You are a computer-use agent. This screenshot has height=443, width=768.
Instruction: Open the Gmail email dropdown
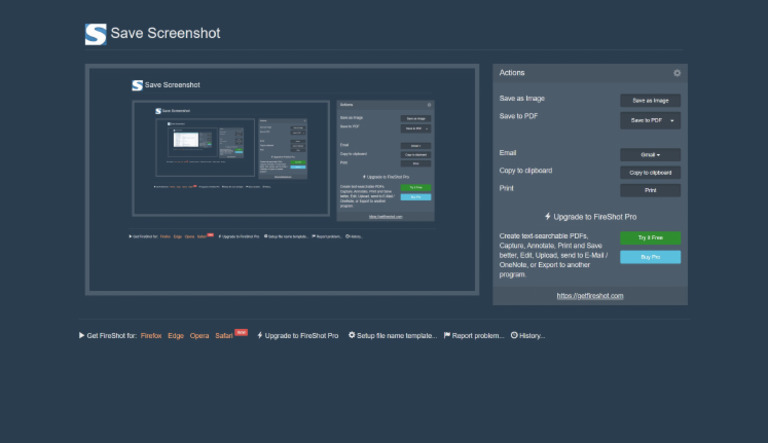(650, 155)
